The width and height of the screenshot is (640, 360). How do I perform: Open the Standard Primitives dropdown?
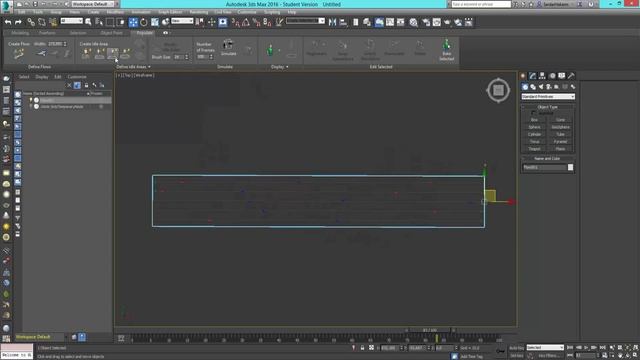548,97
